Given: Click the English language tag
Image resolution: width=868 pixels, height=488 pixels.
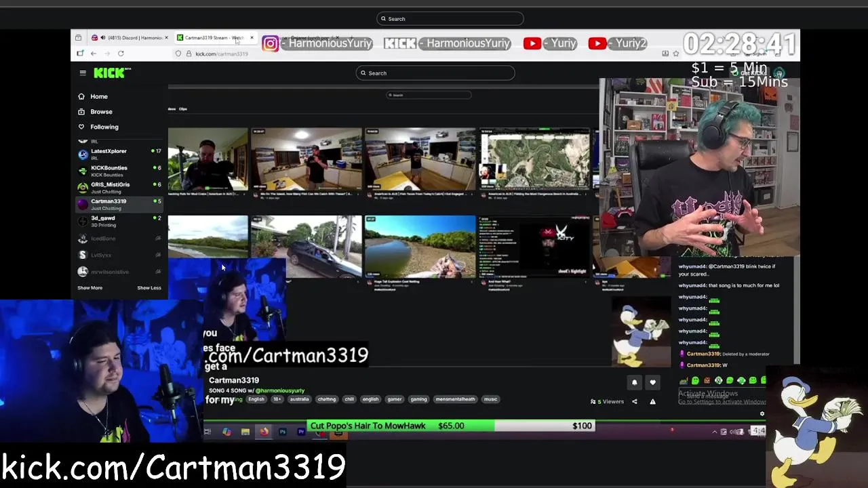Looking at the screenshot, I should 256,399.
